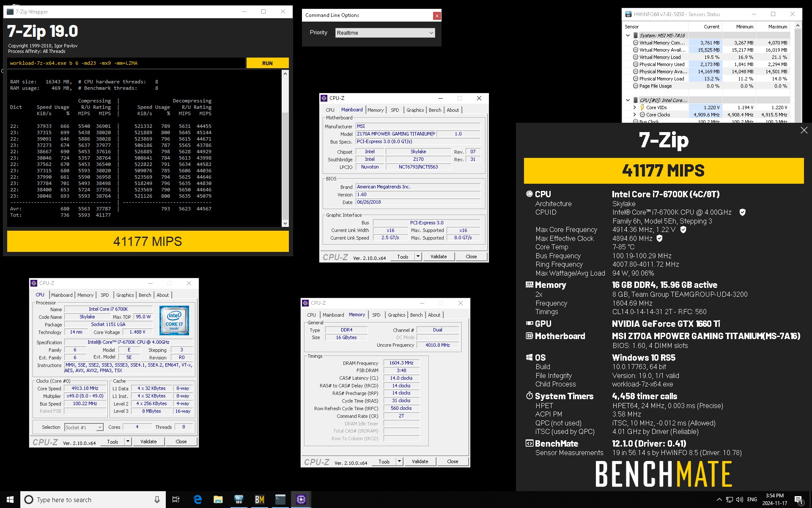Open Microsoft Edge from the taskbar
812x508 pixels.
tap(197, 500)
